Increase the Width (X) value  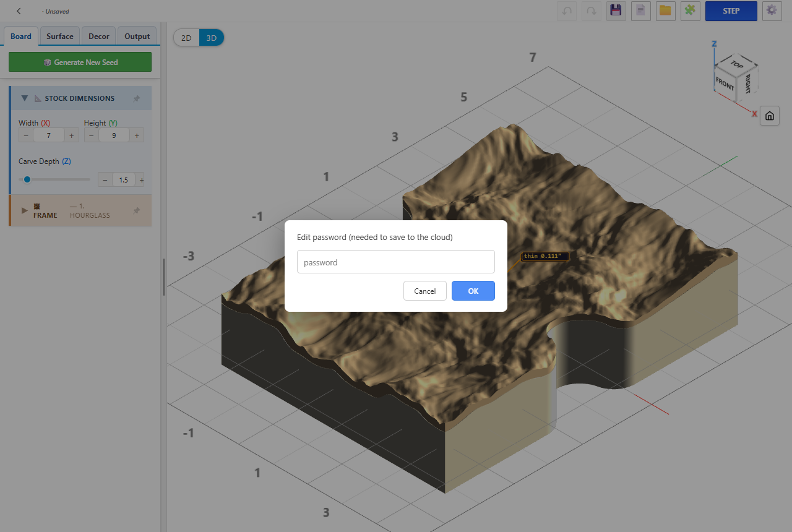coord(72,135)
